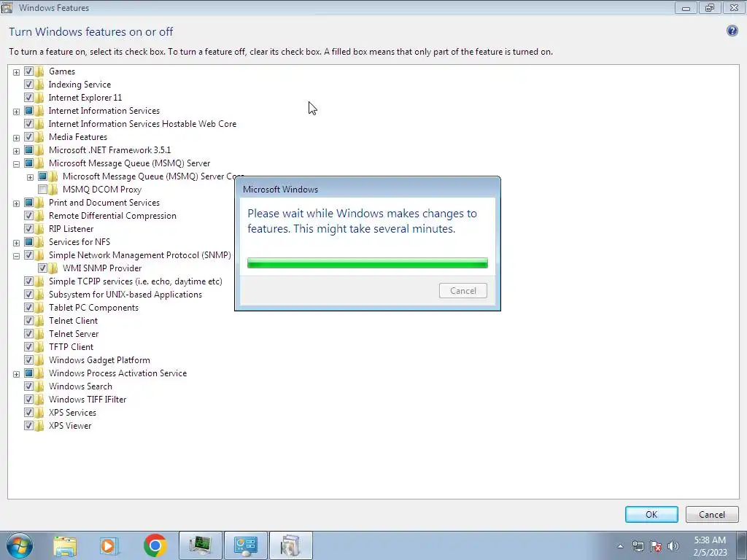
Task: Open the network tray icon
Action: pos(638,546)
